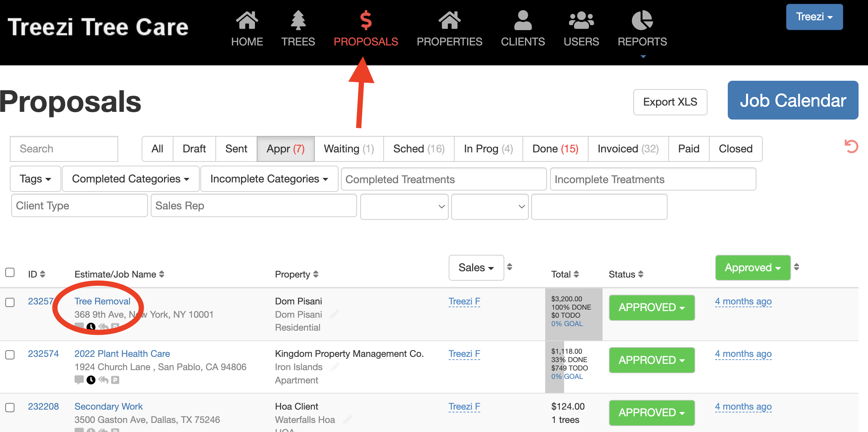Select the Invoiced (32) tab
This screenshot has width=868, height=432.
click(628, 149)
